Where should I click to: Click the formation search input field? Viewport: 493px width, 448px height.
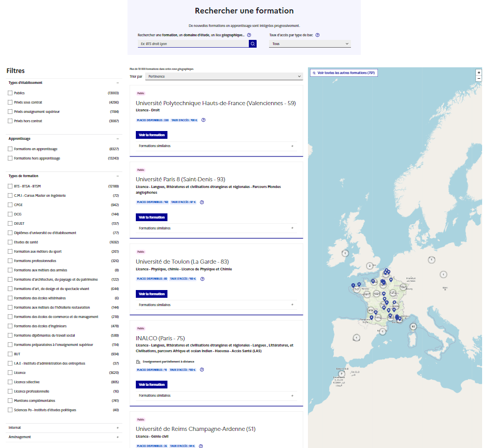(193, 44)
